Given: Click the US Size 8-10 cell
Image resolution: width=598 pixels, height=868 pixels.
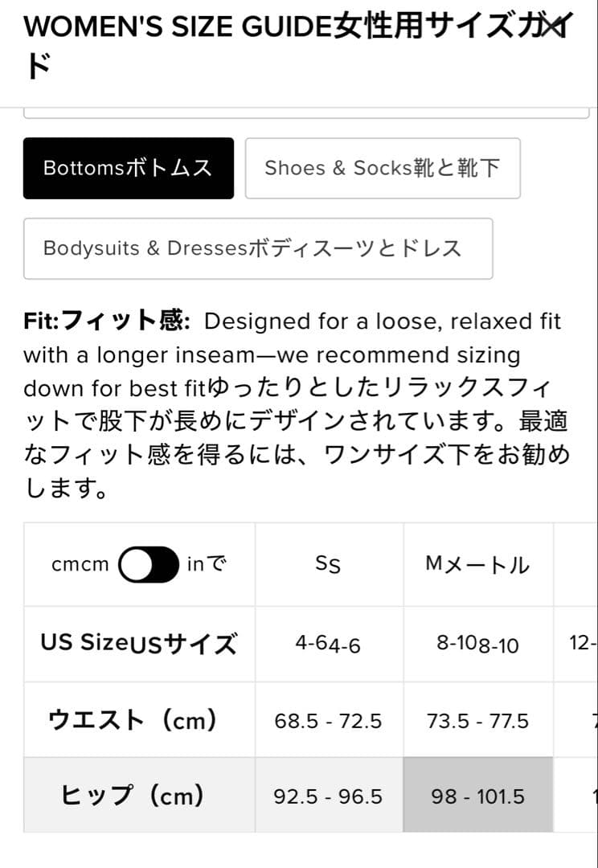Looking at the screenshot, I should click(x=477, y=643).
